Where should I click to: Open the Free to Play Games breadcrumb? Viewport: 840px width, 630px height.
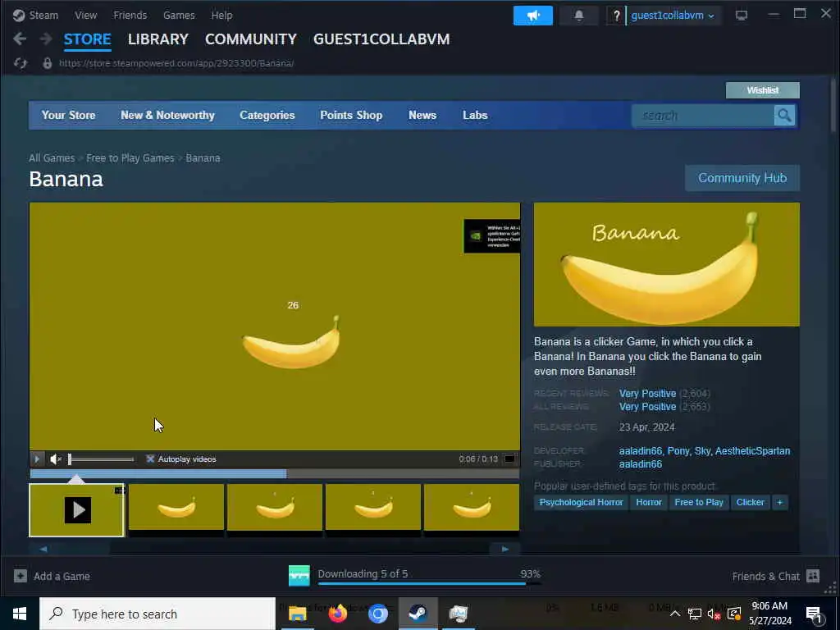130,158
